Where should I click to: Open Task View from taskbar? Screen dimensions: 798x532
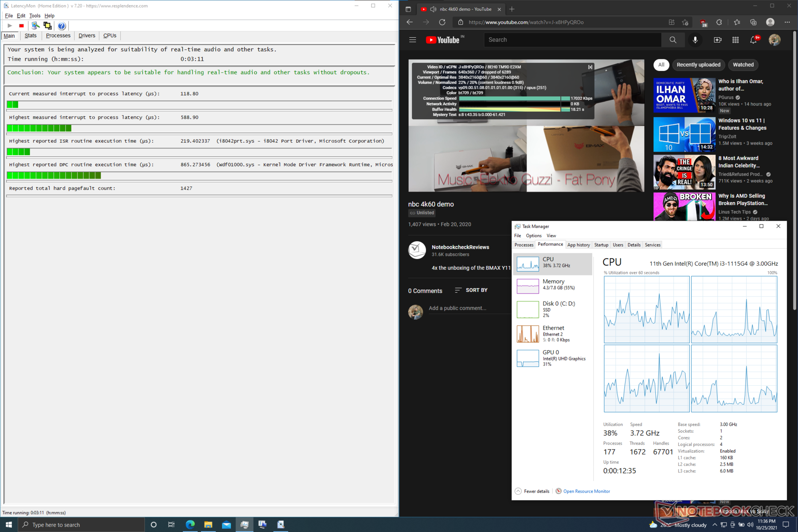point(171,524)
